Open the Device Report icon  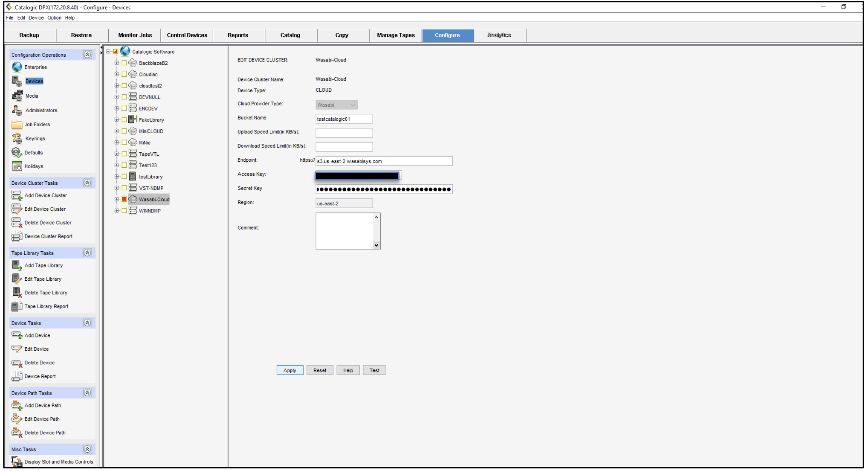17,376
